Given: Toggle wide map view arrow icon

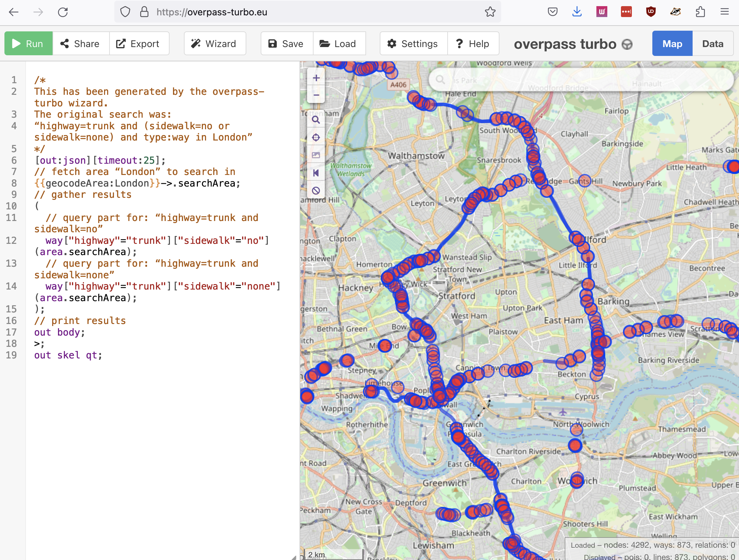Looking at the screenshot, I should pyautogui.click(x=316, y=173).
